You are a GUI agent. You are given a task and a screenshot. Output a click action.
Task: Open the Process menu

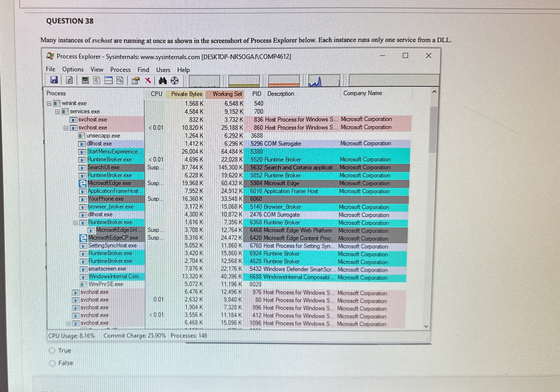pos(120,70)
